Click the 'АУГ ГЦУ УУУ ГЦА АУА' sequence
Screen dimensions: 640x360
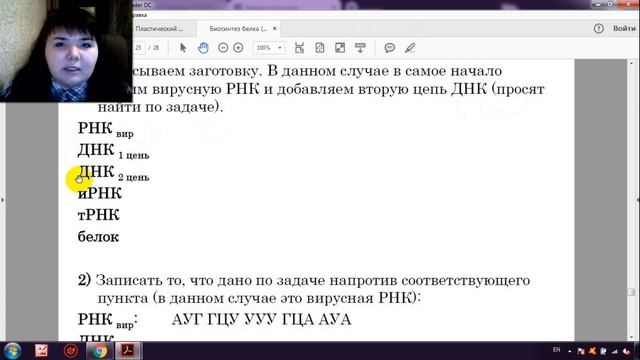coord(261,319)
